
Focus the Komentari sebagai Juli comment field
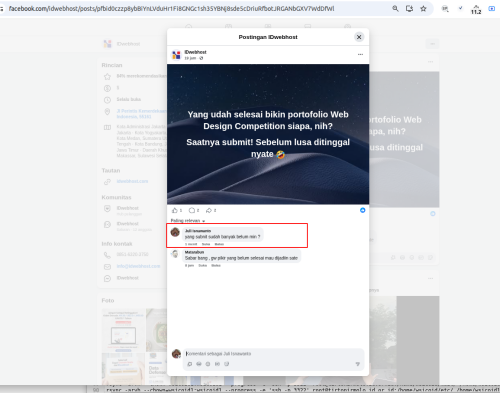point(273,354)
